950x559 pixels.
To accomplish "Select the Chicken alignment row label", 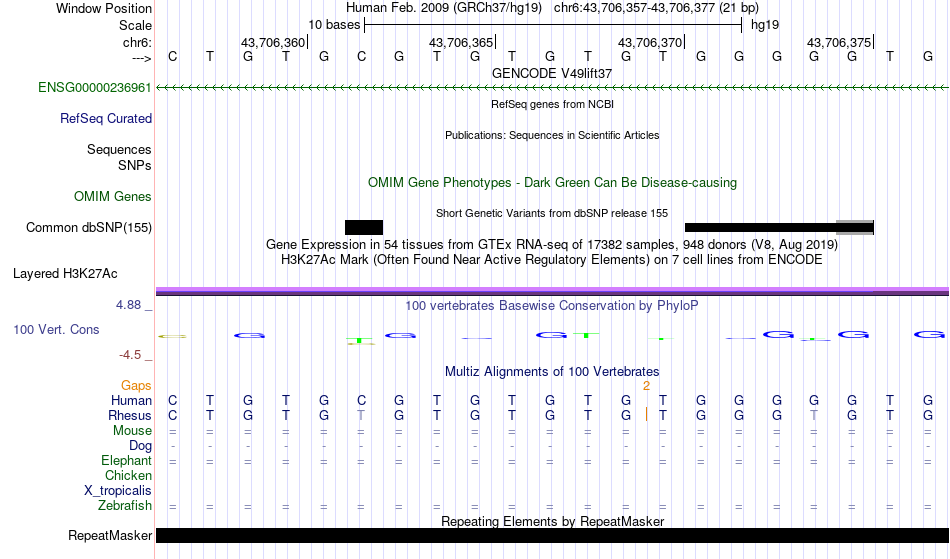I will click(x=128, y=475).
